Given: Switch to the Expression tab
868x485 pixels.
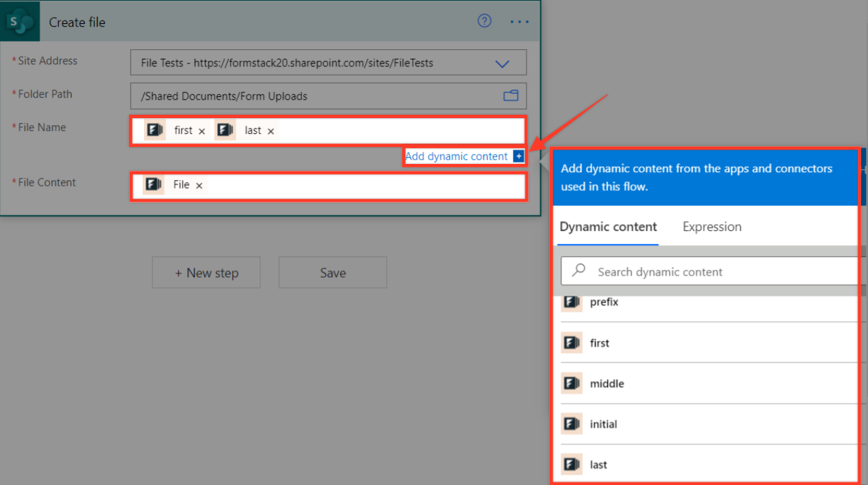Looking at the screenshot, I should pos(712,227).
